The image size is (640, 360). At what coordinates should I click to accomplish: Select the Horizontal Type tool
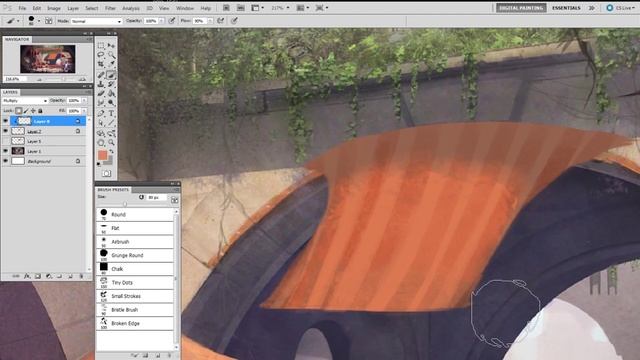(x=111, y=113)
